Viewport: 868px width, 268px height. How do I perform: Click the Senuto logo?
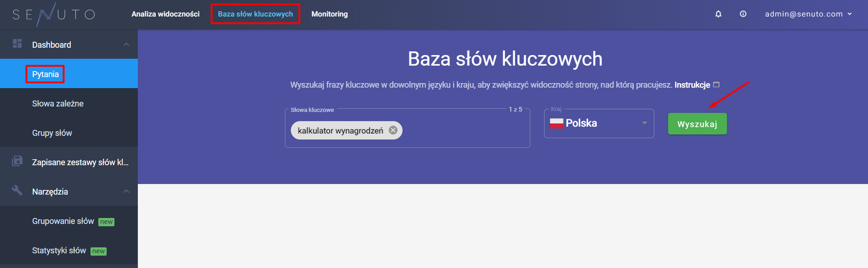point(54,14)
